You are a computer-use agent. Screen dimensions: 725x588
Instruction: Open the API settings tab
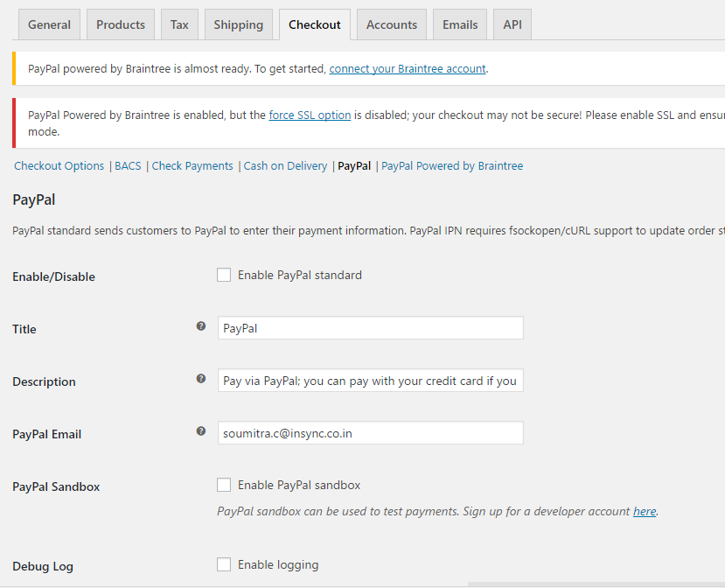coord(512,24)
